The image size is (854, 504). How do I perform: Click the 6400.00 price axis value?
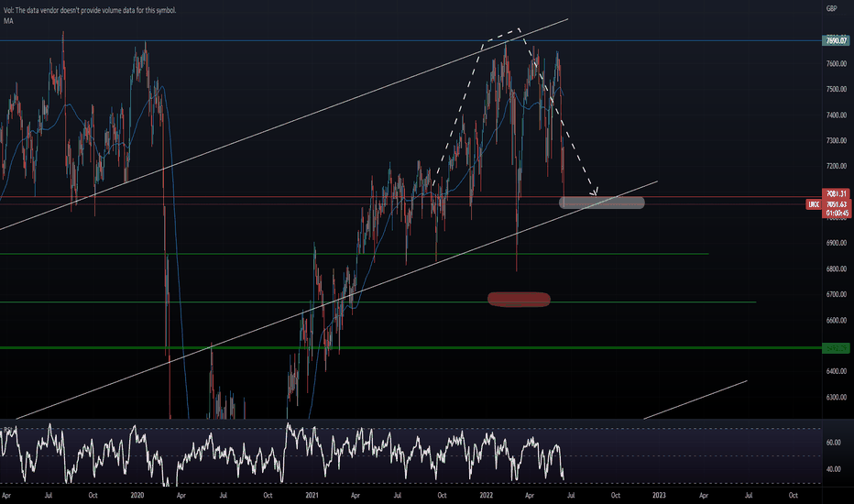(836, 372)
